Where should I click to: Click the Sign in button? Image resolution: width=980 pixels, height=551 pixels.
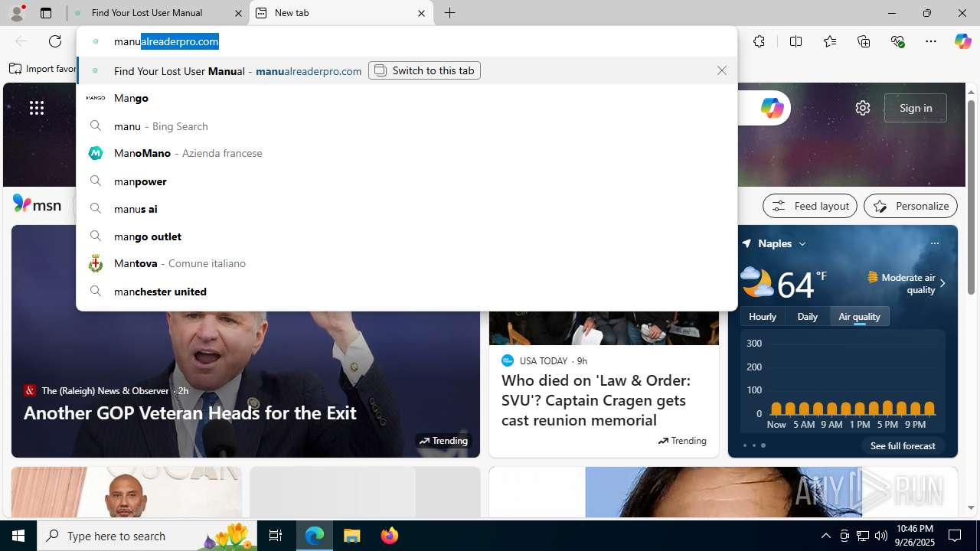[915, 108]
